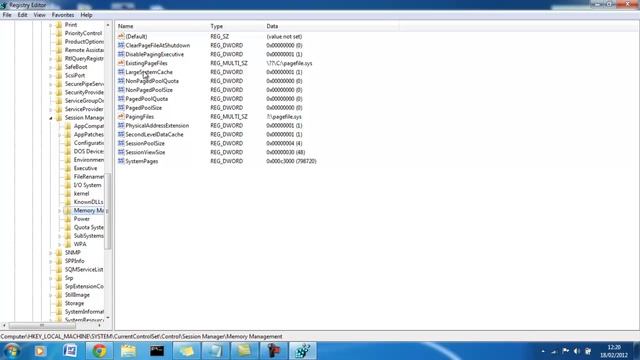This screenshot has height=360, width=640.
Task: Click the volume speaker tray icon
Action: [577, 351]
